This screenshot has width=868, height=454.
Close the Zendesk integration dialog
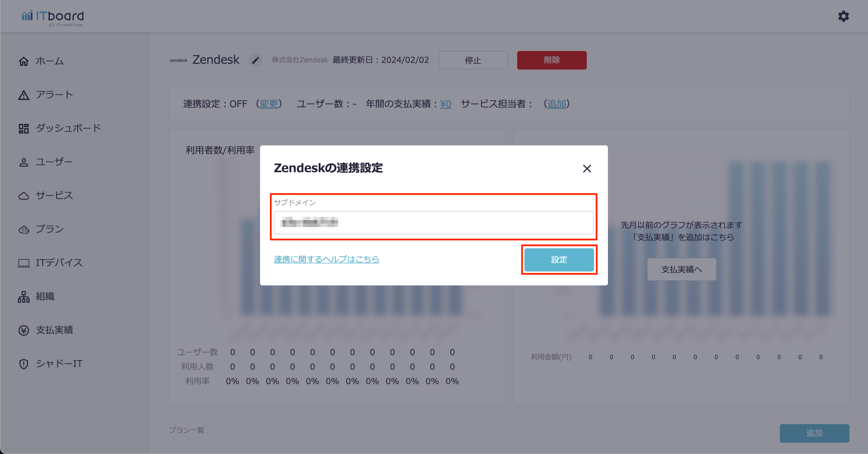point(587,168)
